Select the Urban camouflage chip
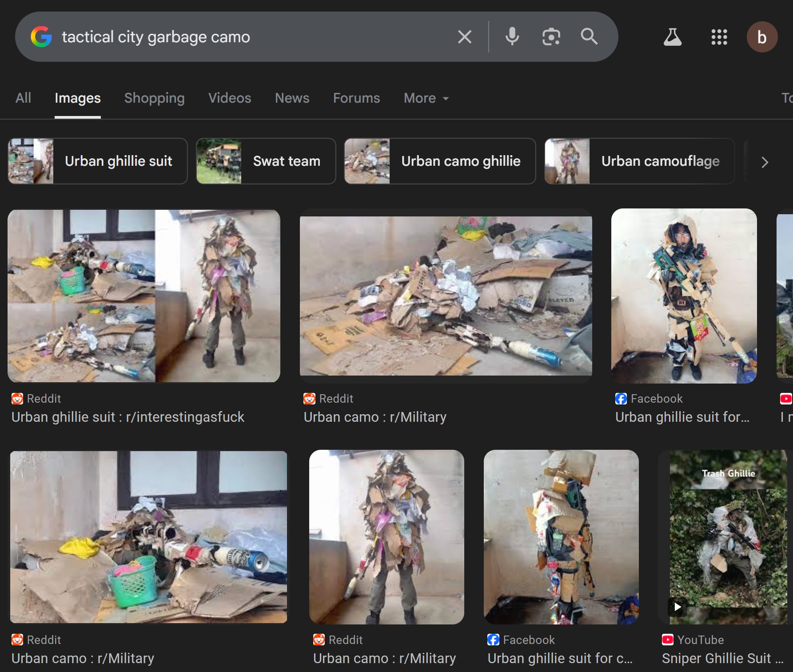Image resolution: width=793 pixels, height=672 pixels. click(640, 161)
